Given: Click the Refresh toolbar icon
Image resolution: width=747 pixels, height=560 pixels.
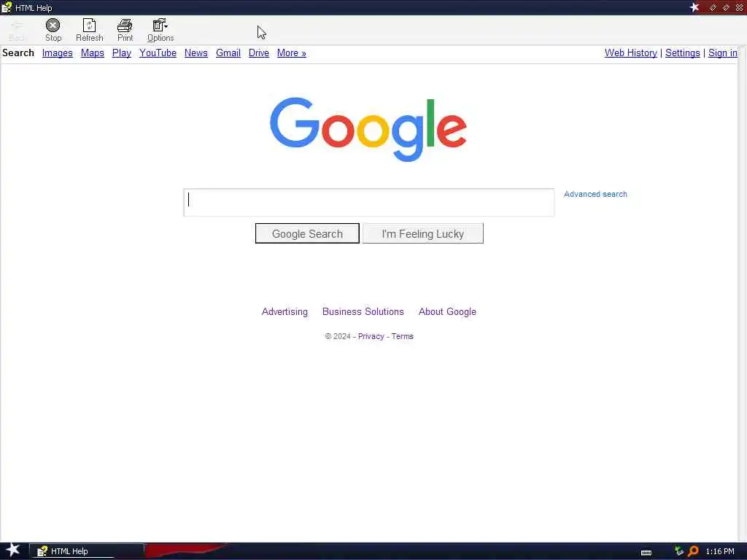Looking at the screenshot, I should 89,30.
